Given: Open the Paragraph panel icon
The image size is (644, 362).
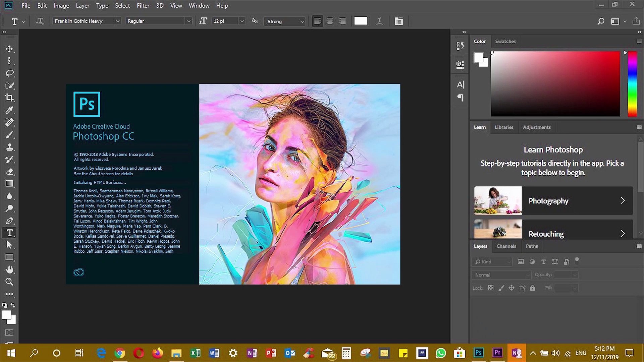Looking at the screenshot, I should click(460, 98).
